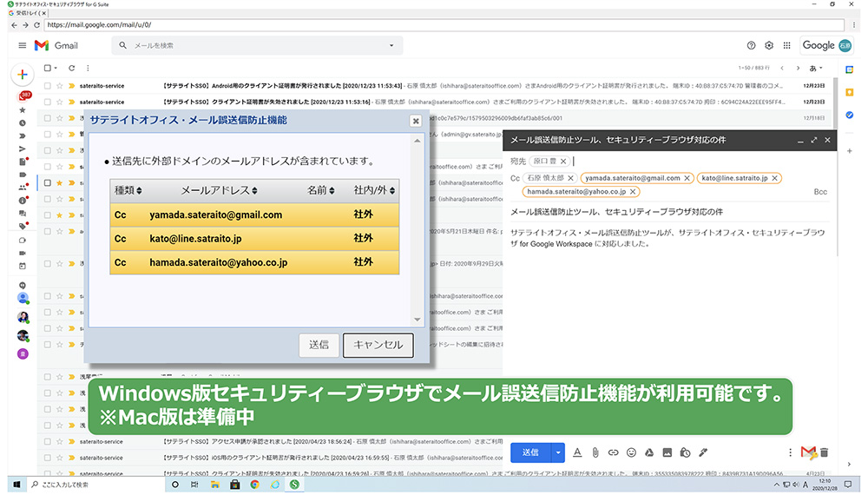Check the アクセス申請が承認されました email checkbox

(x=48, y=442)
